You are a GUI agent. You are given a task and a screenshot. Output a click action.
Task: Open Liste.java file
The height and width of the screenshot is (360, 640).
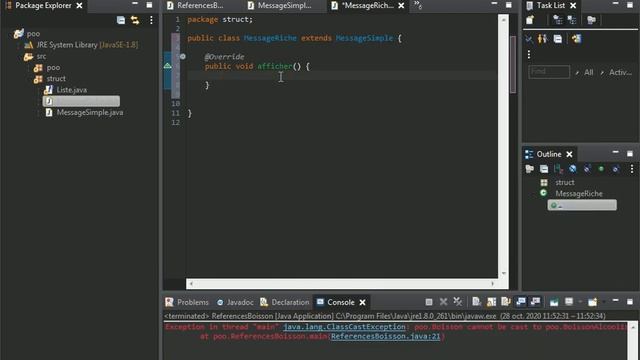(66, 90)
